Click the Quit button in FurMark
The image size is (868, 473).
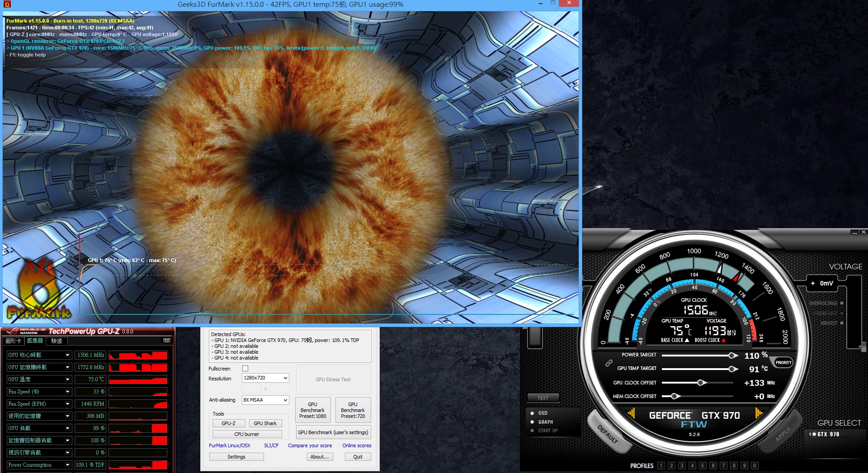[x=358, y=457]
